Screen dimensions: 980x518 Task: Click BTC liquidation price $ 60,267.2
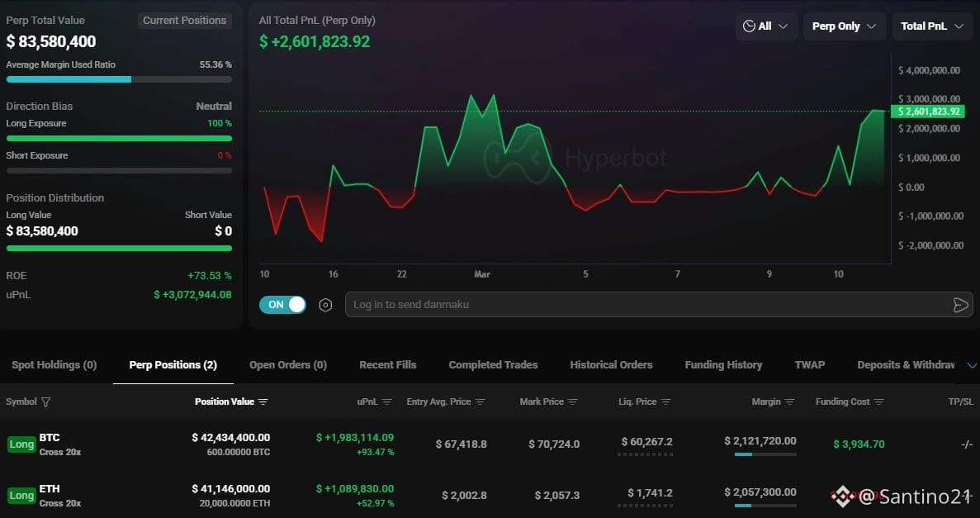[x=647, y=442]
